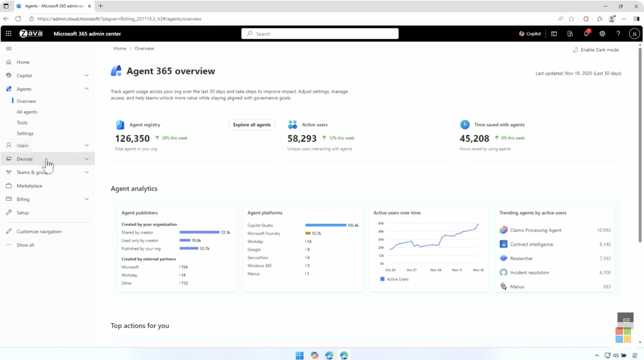Open the Copilot panel from top bar
The width and height of the screenshot is (644, 360).
(529, 33)
